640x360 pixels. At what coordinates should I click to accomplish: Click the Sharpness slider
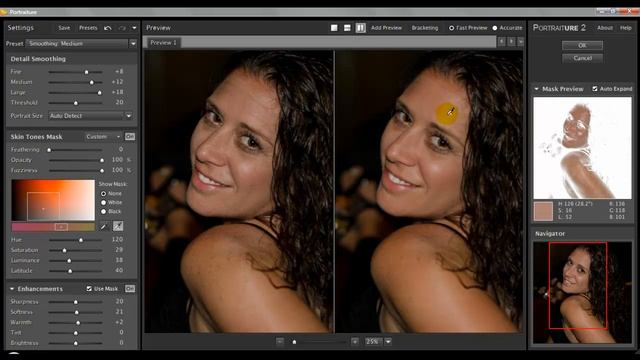[76, 302]
